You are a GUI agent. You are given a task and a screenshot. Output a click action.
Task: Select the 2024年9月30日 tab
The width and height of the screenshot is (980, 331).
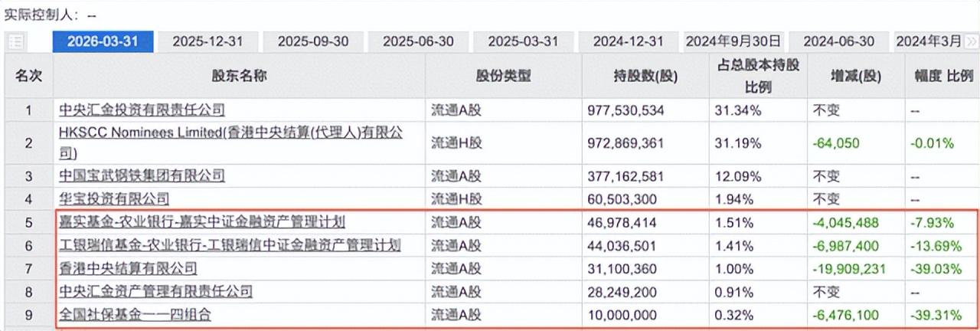733,41
